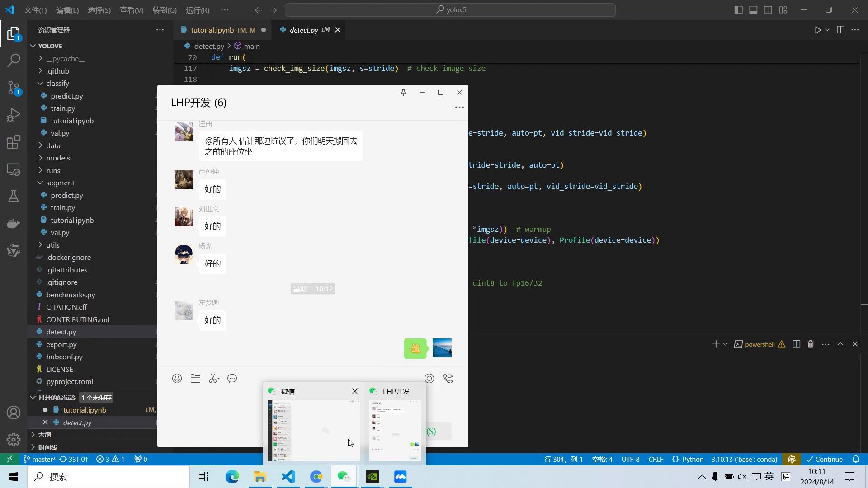Click the CRLF line ending indicator
The height and width of the screenshot is (488, 868).
(656, 459)
